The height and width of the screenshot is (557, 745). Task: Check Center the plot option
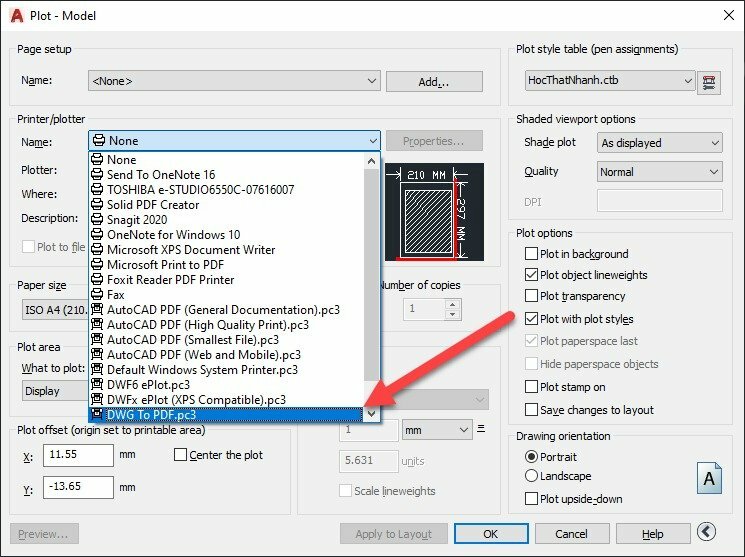point(180,455)
